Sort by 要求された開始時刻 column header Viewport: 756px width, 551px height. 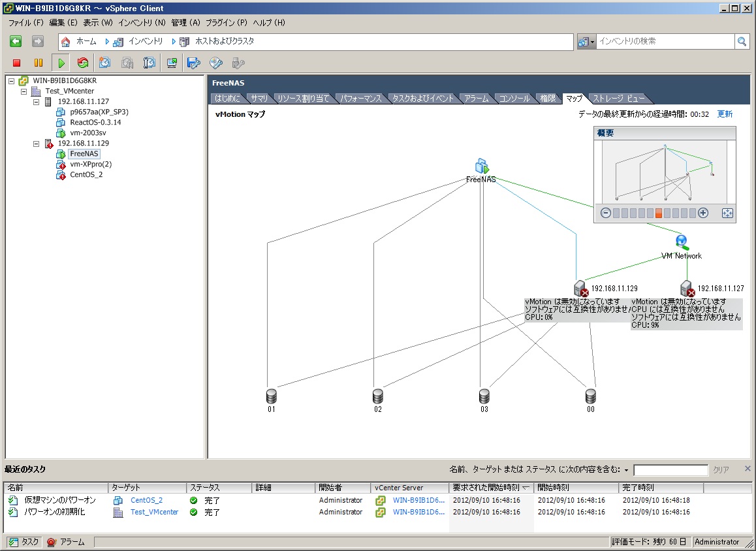pos(491,488)
